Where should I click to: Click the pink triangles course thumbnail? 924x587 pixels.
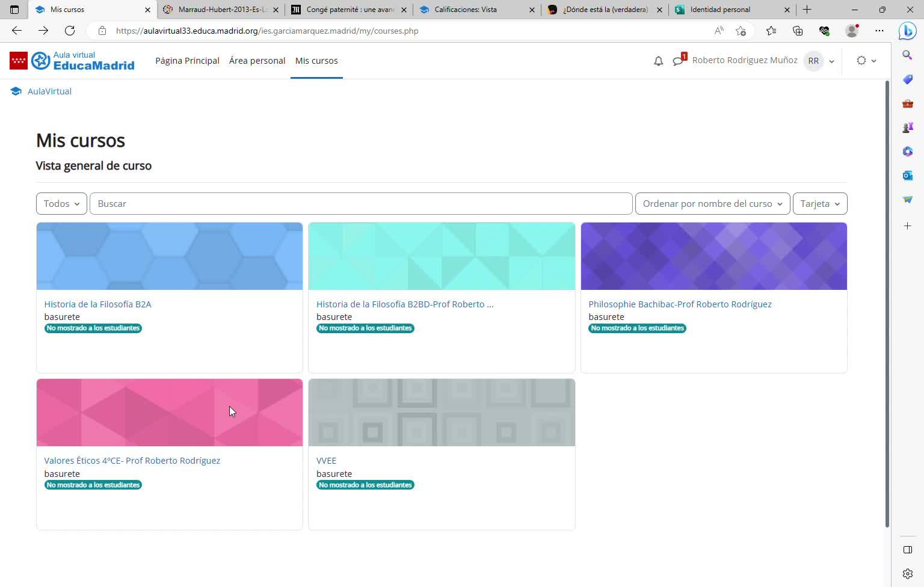click(170, 413)
